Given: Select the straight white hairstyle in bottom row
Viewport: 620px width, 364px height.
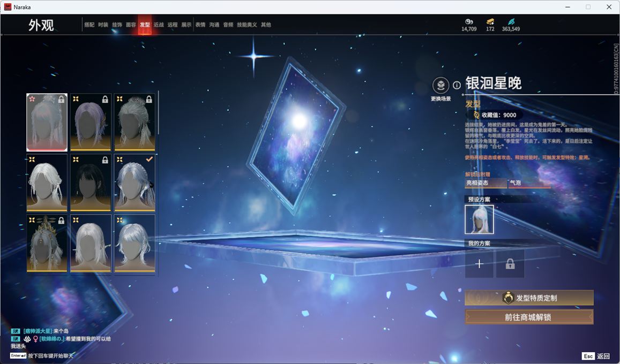Looking at the screenshot, I should 91,243.
